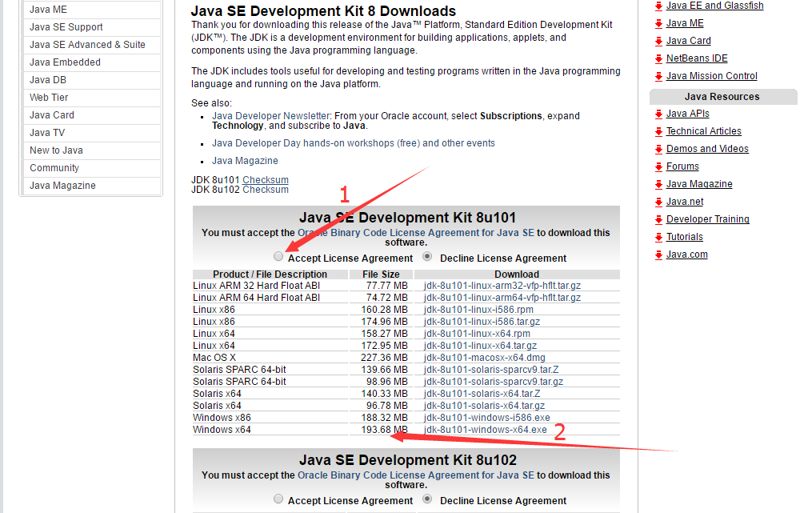Viewport: 812px width, 513px height.
Task: Select Accept License Agreement for Kit 8u101
Action: [x=278, y=256]
